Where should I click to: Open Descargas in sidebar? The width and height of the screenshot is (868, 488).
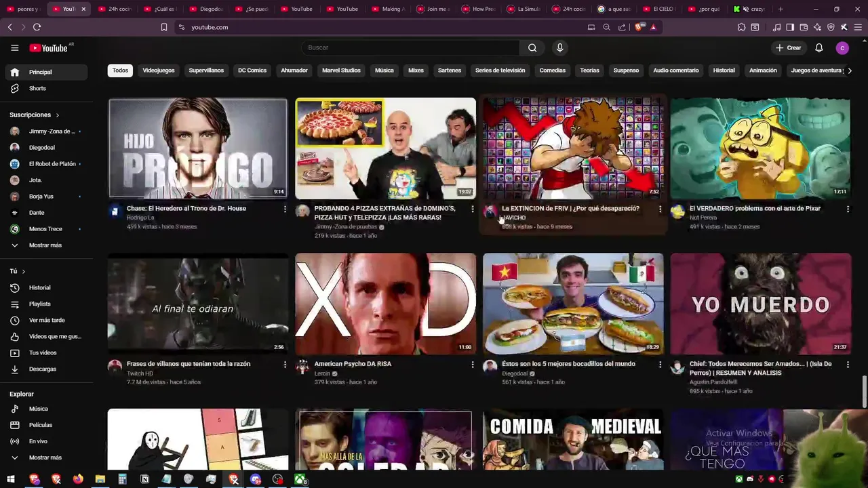pyautogui.click(x=47, y=369)
